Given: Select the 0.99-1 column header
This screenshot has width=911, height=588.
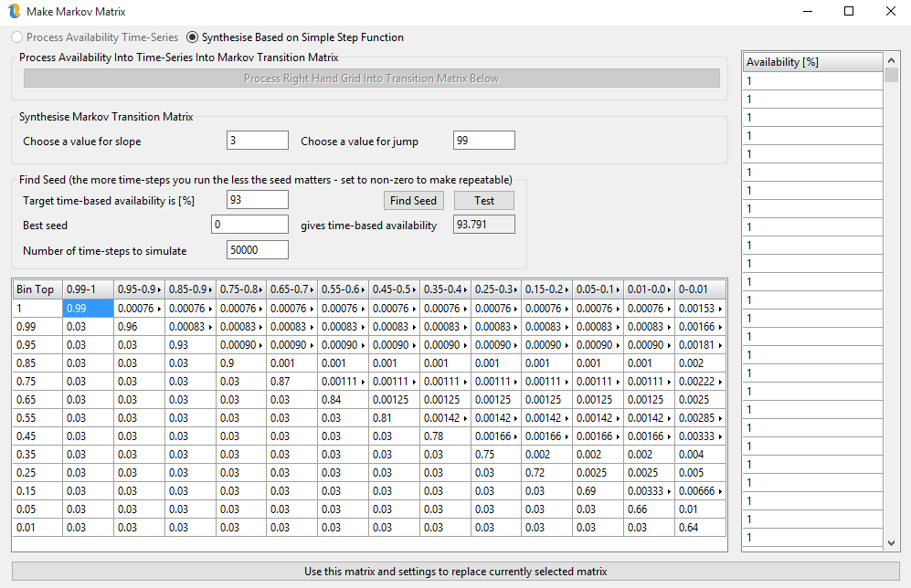Looking at the screenshot, I should click(88, 289).
